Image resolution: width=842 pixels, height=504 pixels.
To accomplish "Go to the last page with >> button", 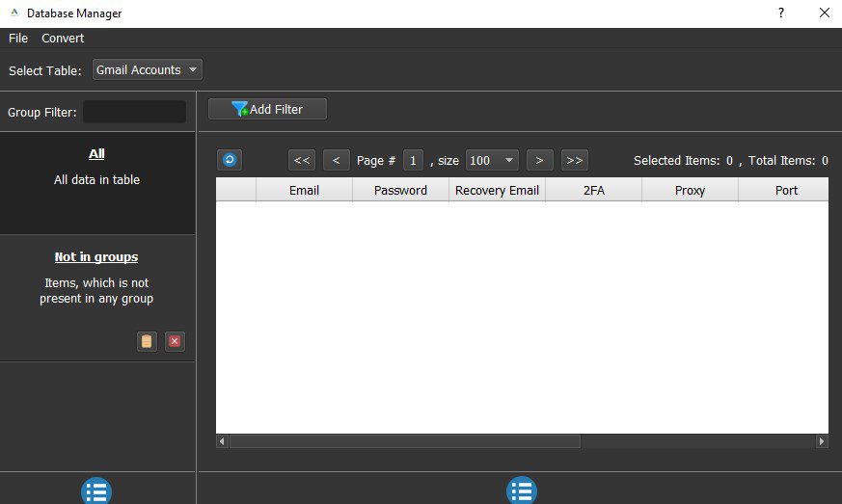I will (575, 161).
